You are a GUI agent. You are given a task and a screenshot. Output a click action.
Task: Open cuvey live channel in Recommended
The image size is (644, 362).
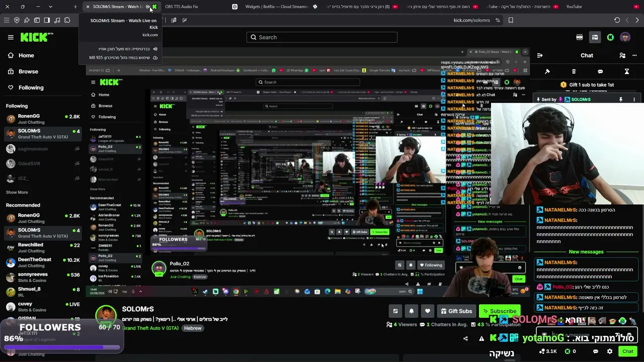coord(43,307)
